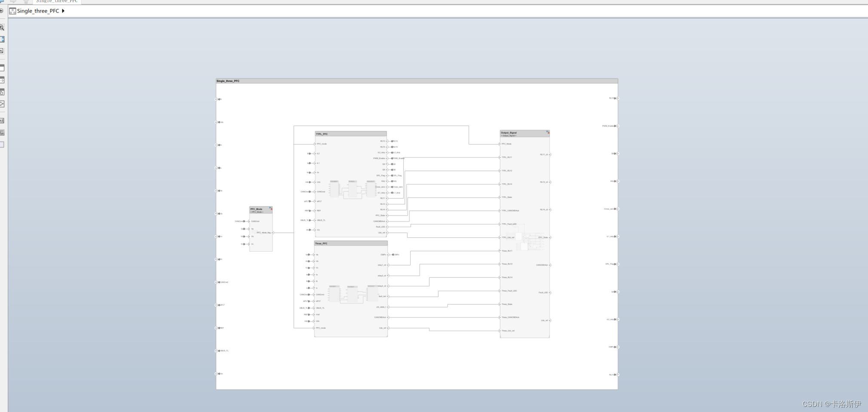Click the PFC_Mode input port on Output_Signal

coord(500,144)
